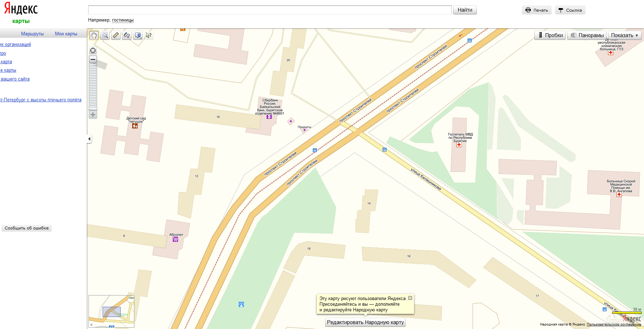Click the minimap overview thumbnail
The image size is (644, 329).
111,311
